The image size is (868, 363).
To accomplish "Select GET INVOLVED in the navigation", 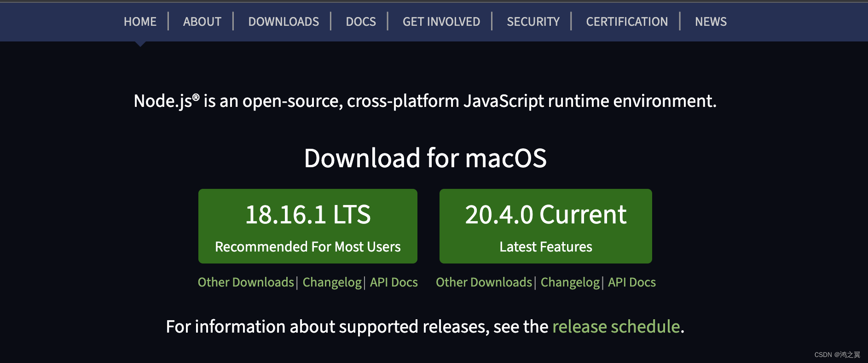I will click(x=441, y=22).
